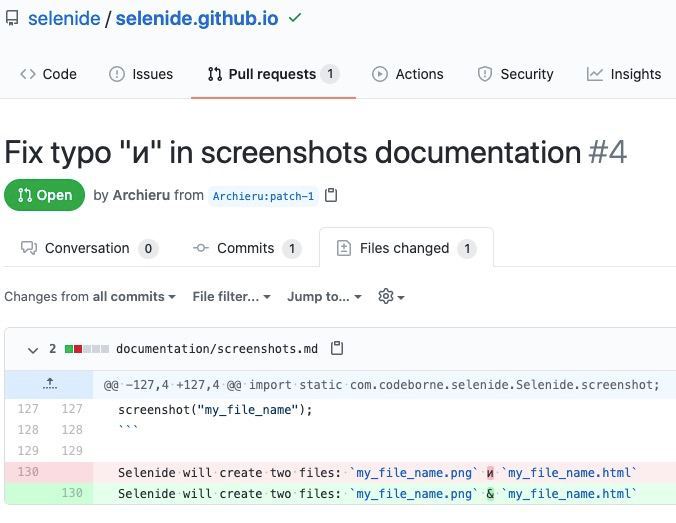Click added line number 130

(72, 493)
